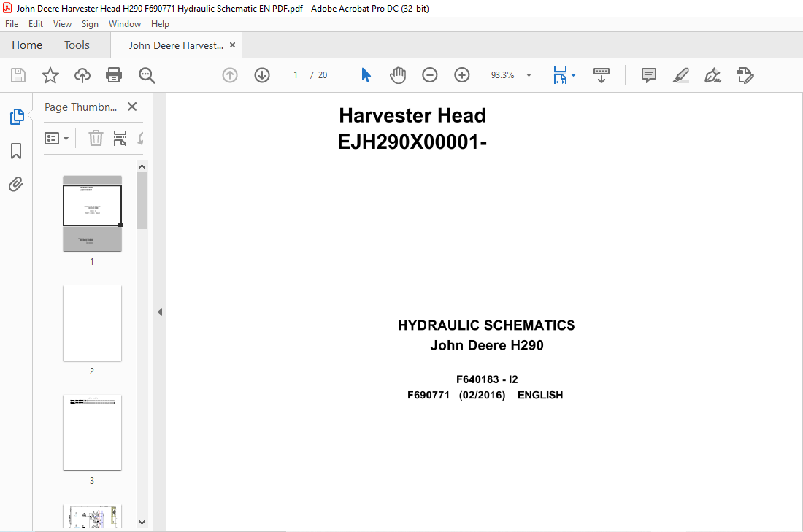Click the 93.3% zoom value field
The width and height of the screenshot is (803, 532).
502,75
